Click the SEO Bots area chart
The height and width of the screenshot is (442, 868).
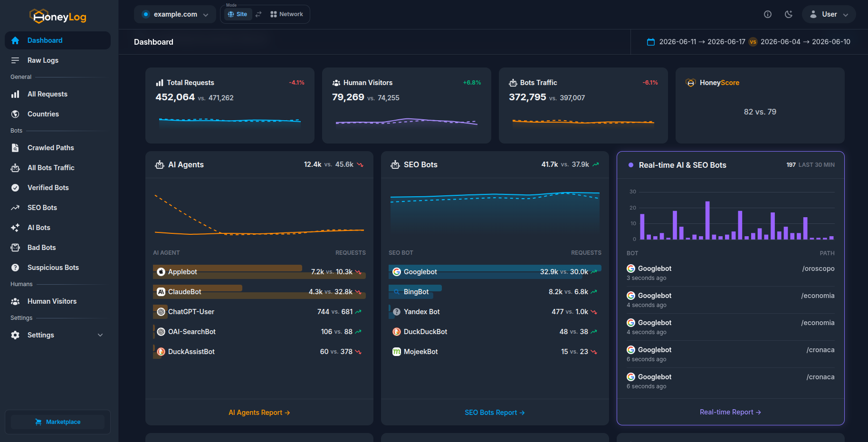[495, 214]
